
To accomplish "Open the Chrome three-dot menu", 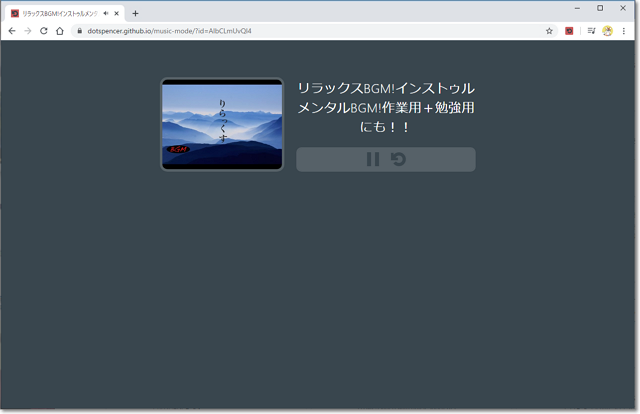I will [624, 31].
